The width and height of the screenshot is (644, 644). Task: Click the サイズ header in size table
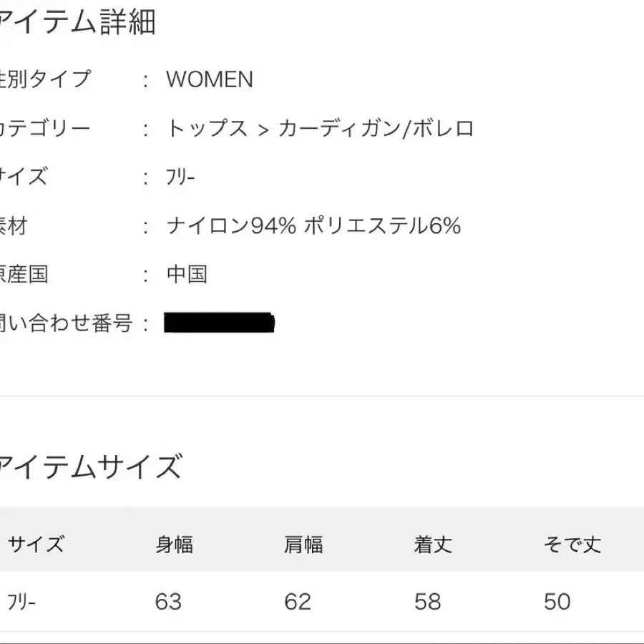pos(36,545)
